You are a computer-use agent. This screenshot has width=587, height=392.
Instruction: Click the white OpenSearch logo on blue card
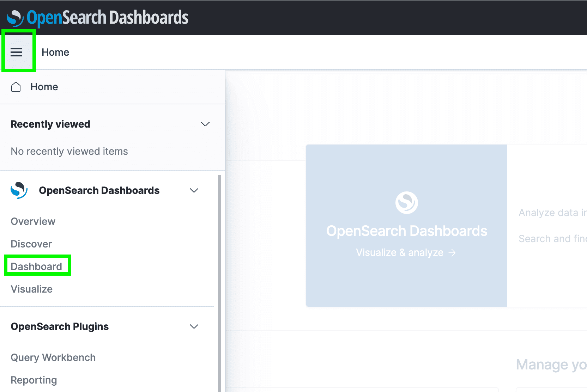pyautogui.click(x=406, y=203)
